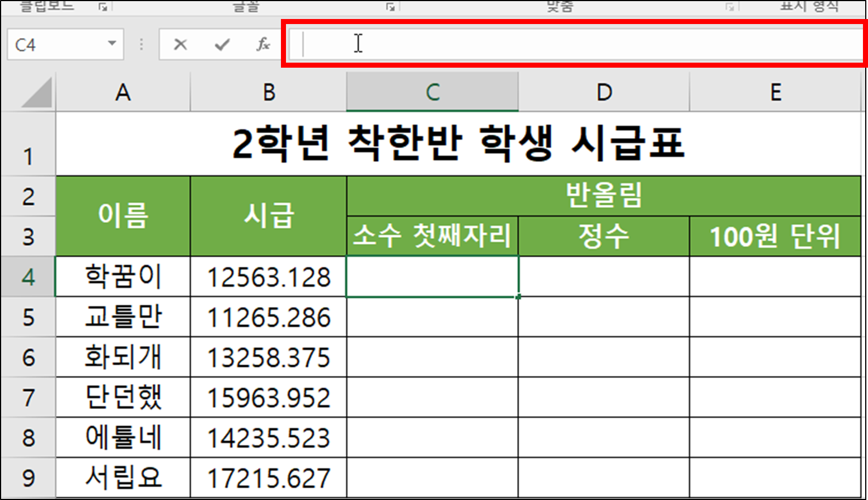Click the Enter checkmark icon beside formula bar
The width and height of the screenshot is (868, 500).
tap(221, 44)
